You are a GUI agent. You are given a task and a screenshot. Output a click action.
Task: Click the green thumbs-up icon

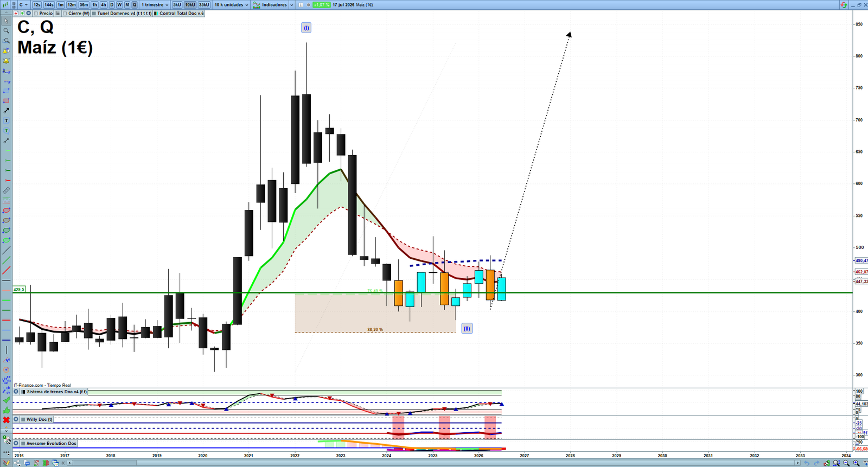[x=7, y=410]
